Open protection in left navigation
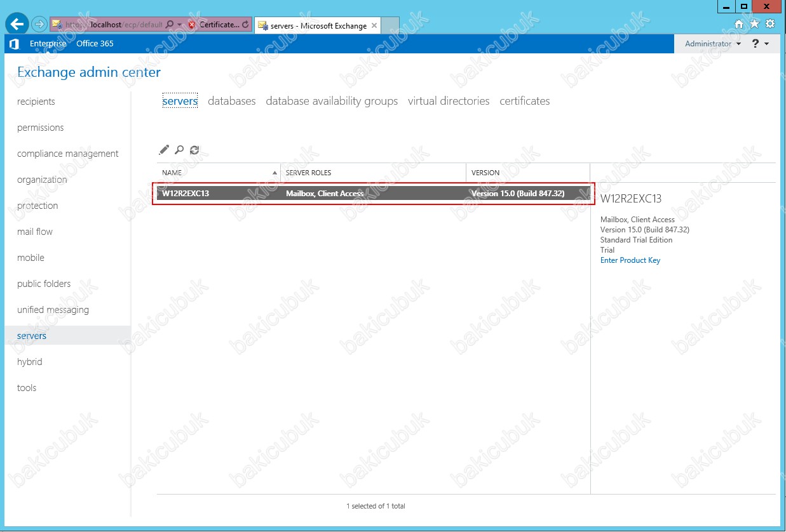This screenshot has width=786, height=532. tap(37, 206)
